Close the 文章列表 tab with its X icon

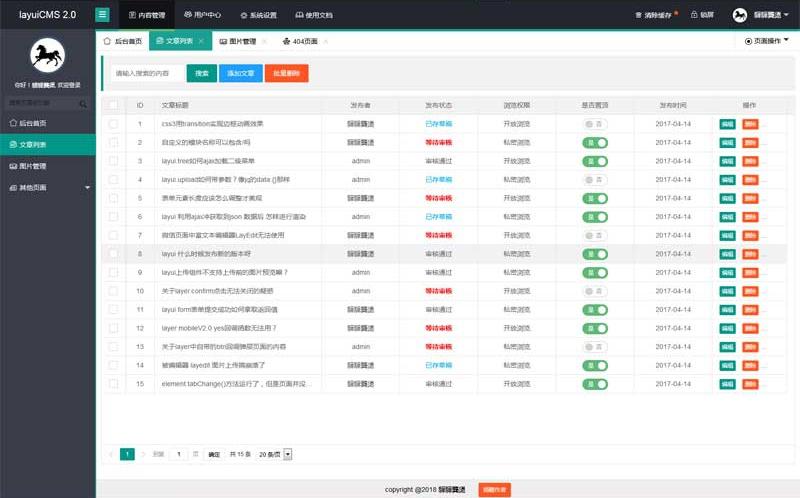(201, 41)
